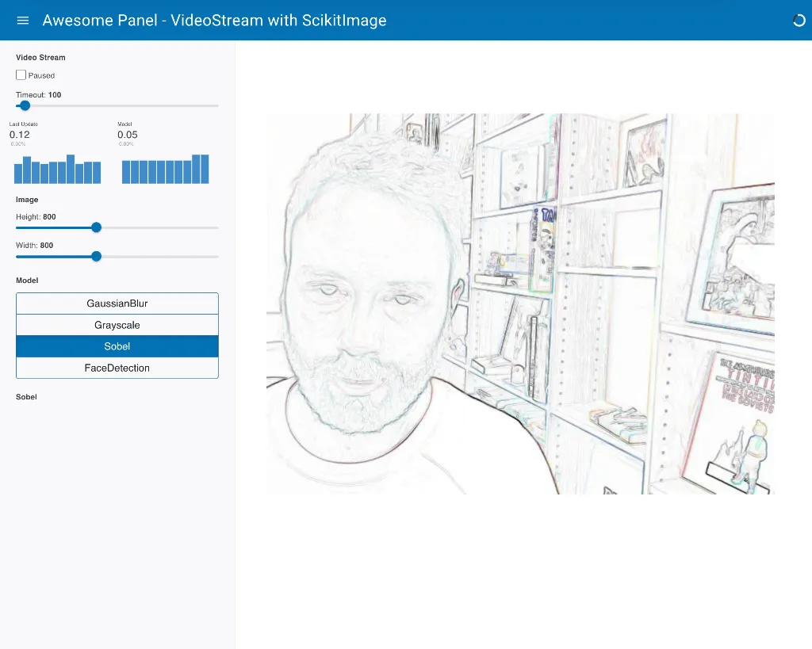
Task: Click the Sobel-filtered video stream image
Action: 519,304
